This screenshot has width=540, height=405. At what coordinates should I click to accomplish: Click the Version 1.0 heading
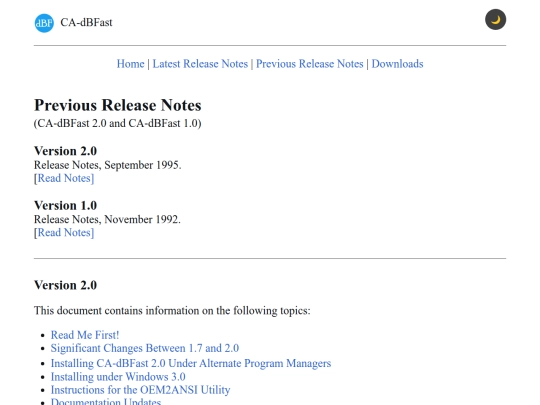[65, 205]
